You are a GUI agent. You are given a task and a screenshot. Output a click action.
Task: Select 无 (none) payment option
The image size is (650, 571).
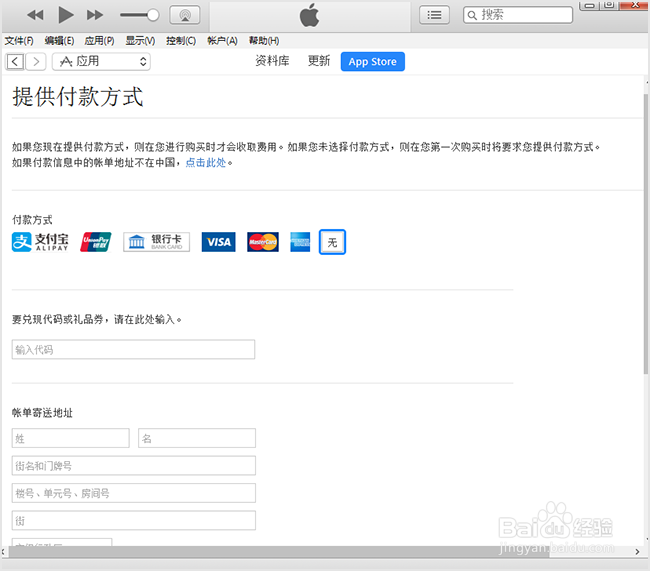332,242
